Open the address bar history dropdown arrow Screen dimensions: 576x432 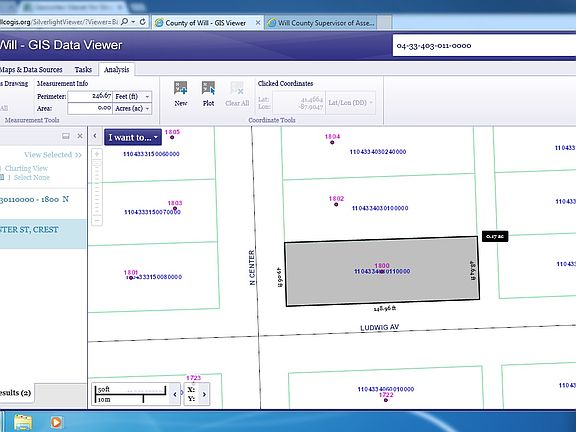[133, 22]
